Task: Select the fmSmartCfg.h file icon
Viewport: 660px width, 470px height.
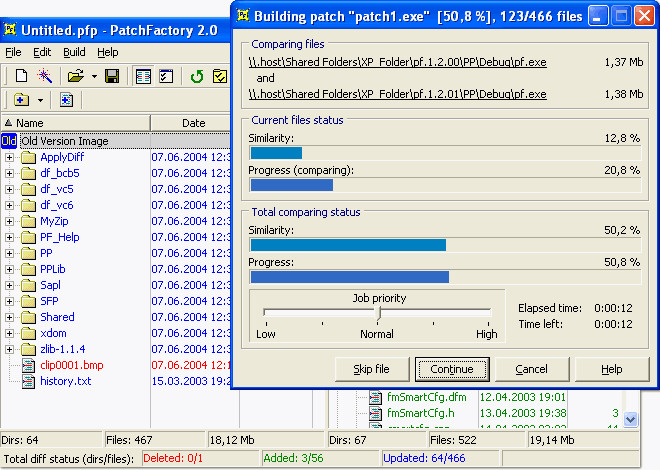Action: click(375, 413)
